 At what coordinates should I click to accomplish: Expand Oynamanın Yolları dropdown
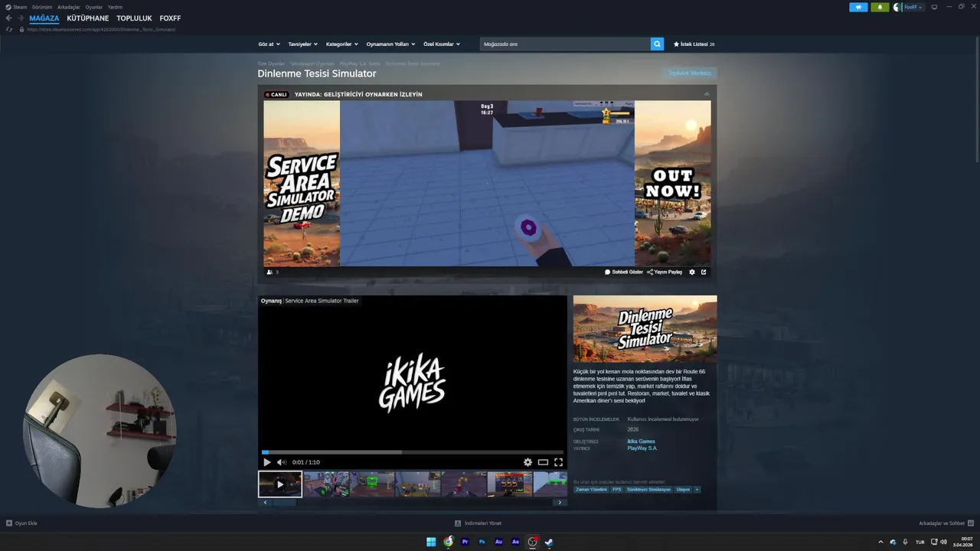tap(390, 44)
